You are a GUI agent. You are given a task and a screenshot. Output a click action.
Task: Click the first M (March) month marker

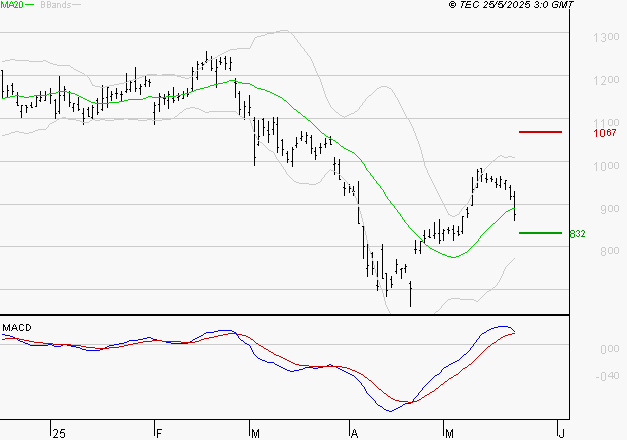pyautogui.click(x=255, y=434)
